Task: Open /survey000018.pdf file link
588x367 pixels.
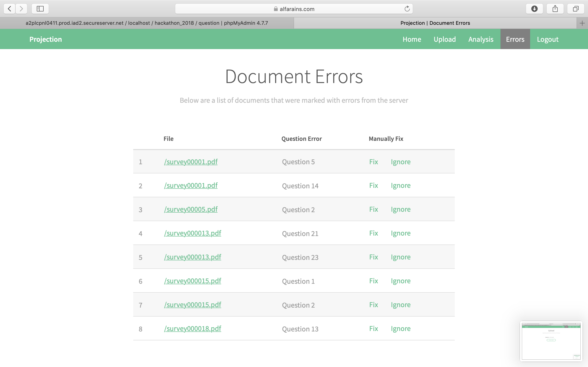Action: 192,329
